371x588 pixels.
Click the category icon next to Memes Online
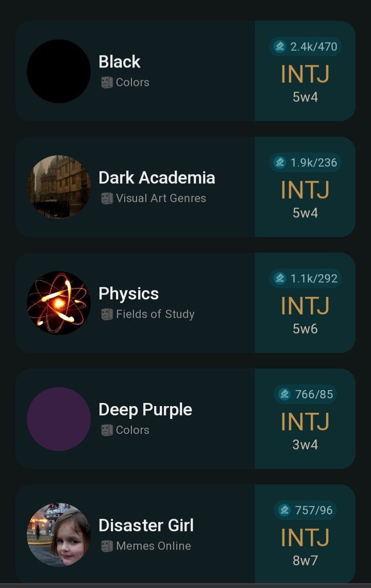[107, 546]
